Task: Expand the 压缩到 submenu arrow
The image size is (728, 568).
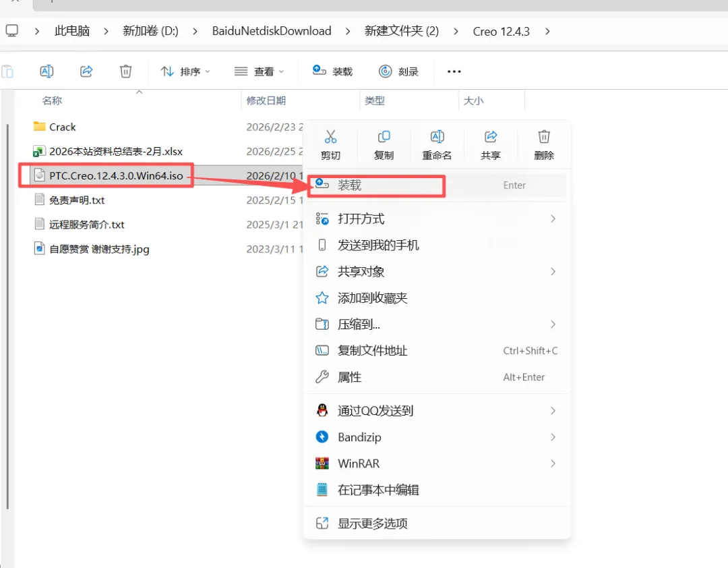Action: [553, 324]
